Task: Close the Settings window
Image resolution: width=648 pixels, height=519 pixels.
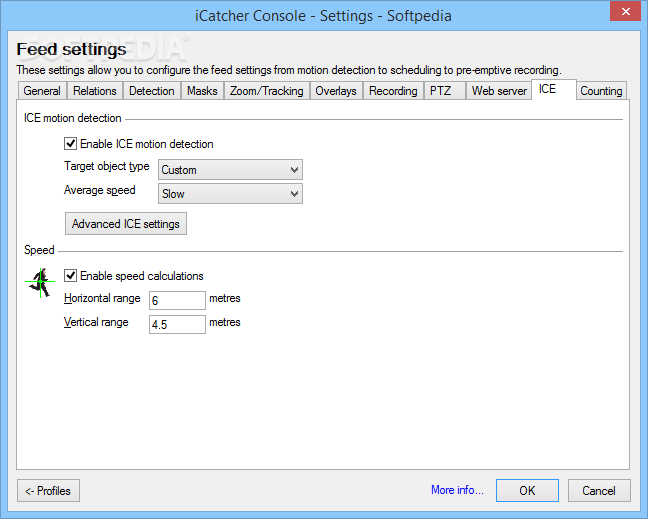Action: tap(626, 11)
